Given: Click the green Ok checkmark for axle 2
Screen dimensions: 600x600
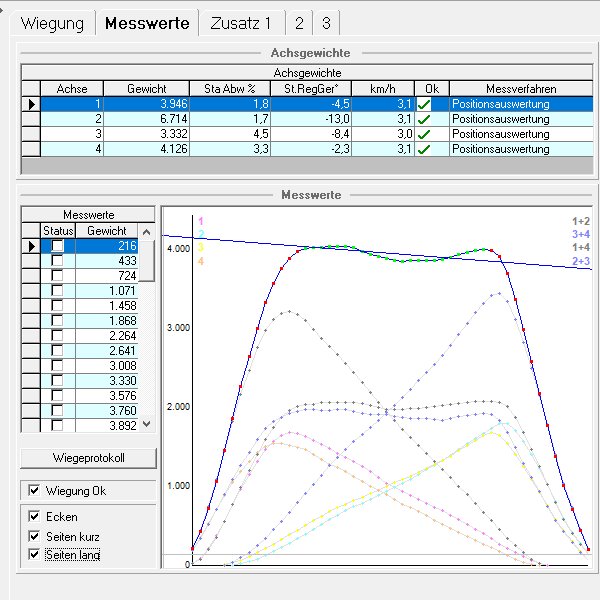Looking at the screenshot, I should 424,118.
